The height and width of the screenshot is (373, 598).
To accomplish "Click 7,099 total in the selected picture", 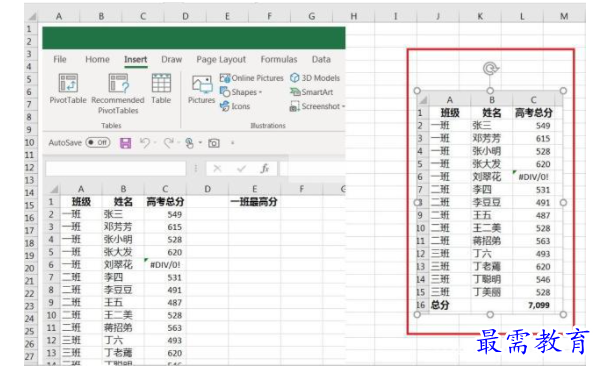I will coord(539,305).
